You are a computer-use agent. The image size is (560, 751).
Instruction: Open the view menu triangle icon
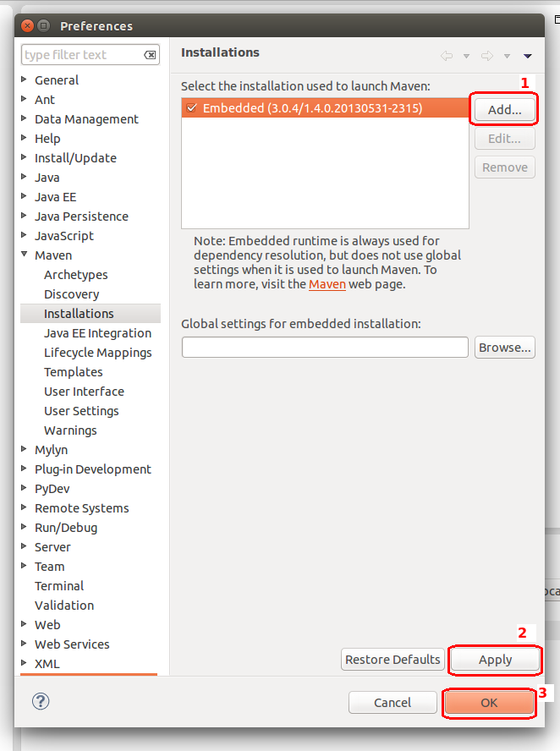pyautogui.click(x=528, y=57)
